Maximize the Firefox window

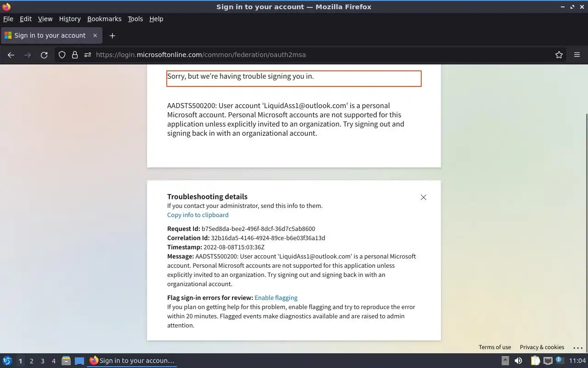click(572, 7)
